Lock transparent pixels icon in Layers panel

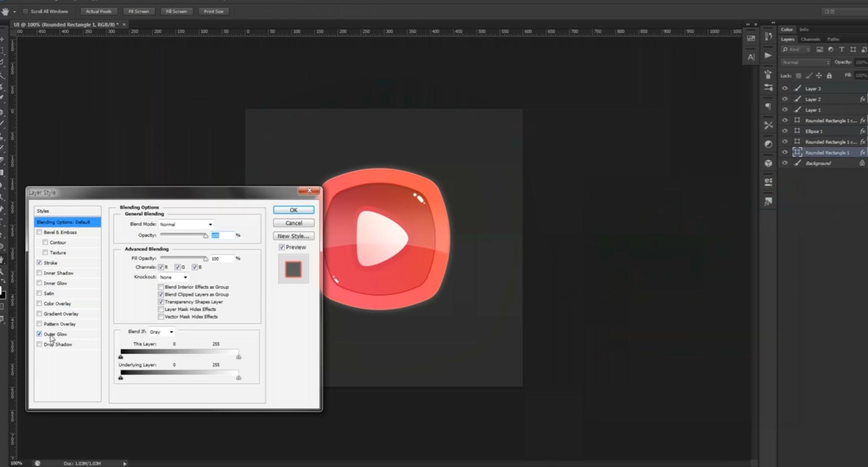pyautogui.click(x=798, y=76)
